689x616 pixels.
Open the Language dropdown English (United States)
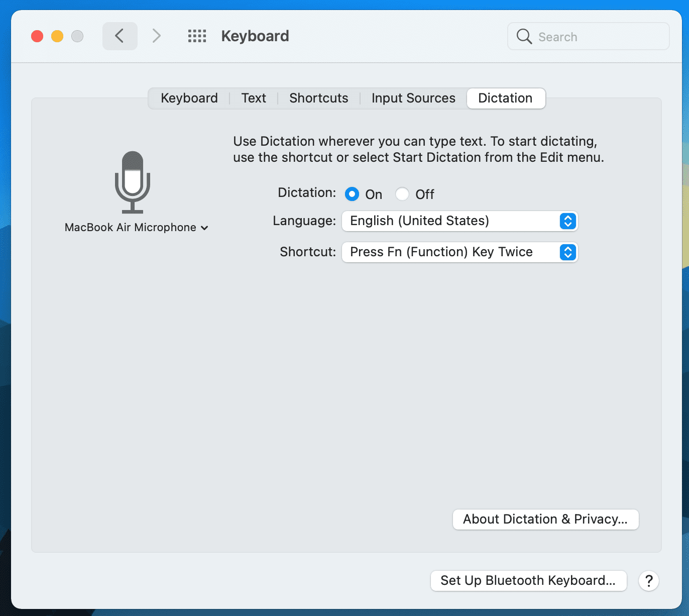[460, 221]
